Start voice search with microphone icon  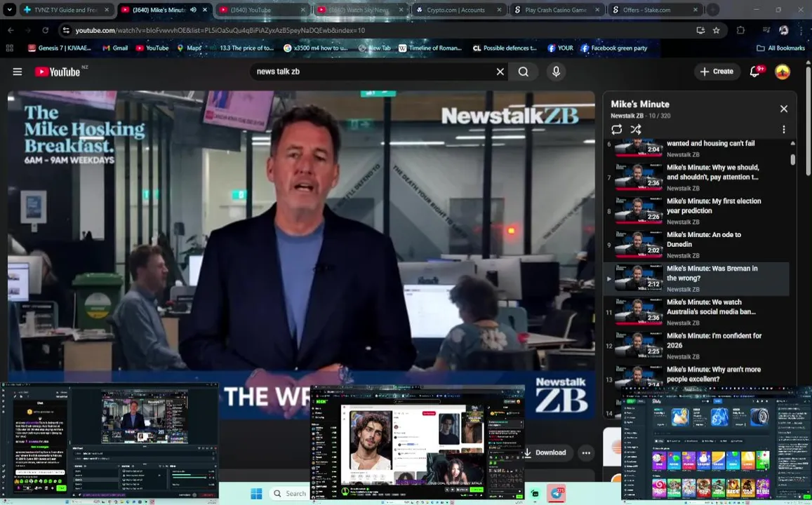(556, 72)
